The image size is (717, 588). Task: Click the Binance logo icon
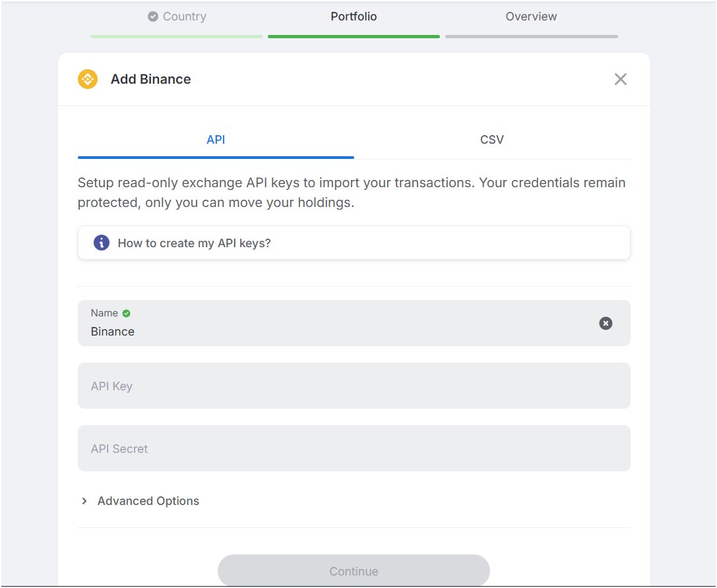(88, 80)
